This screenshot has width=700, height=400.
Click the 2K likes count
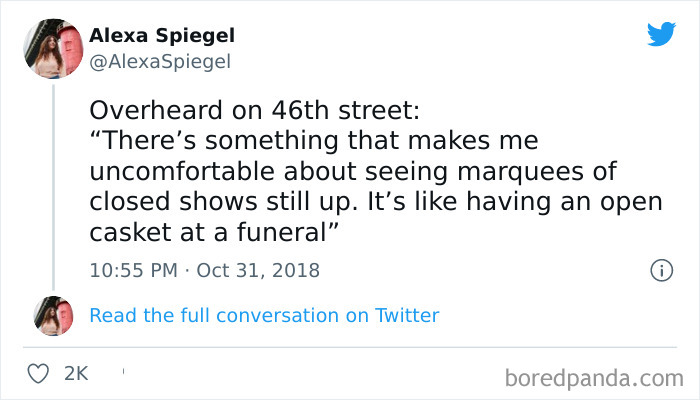[x=76, y=373]
